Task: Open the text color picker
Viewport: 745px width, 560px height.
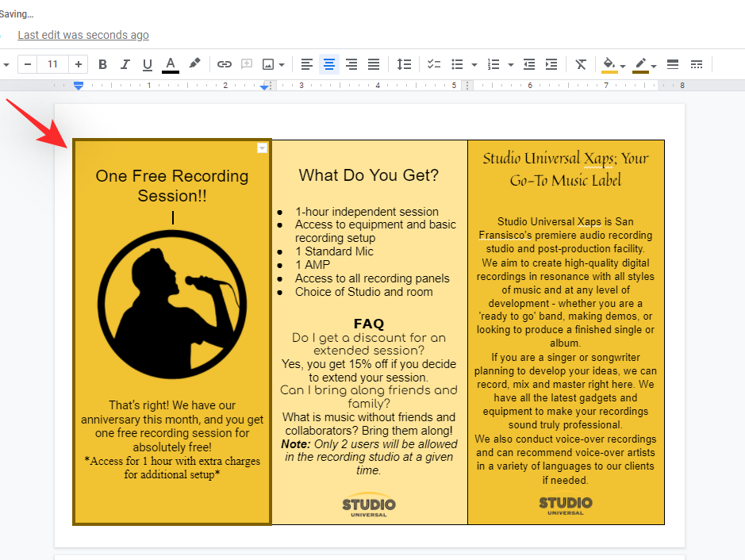Action: [170, 64]
